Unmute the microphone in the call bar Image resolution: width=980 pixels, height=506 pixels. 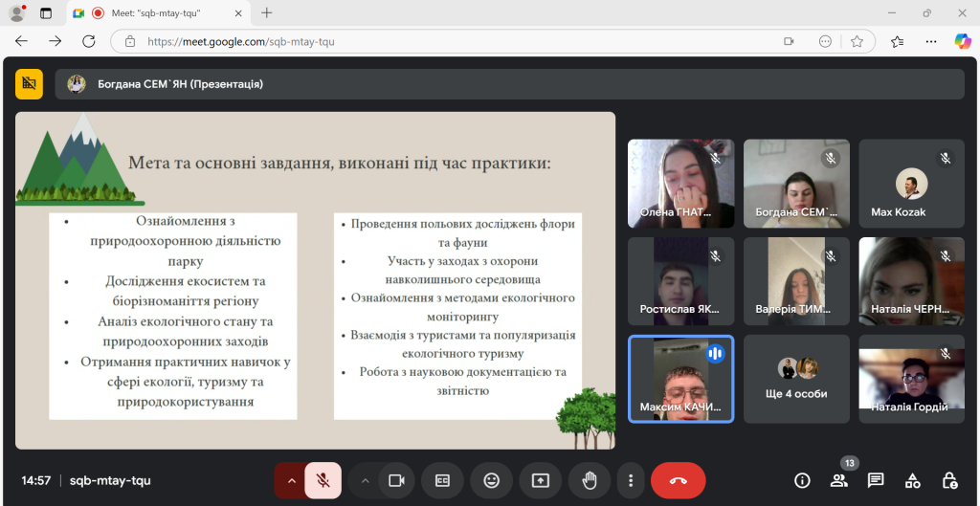323,480
